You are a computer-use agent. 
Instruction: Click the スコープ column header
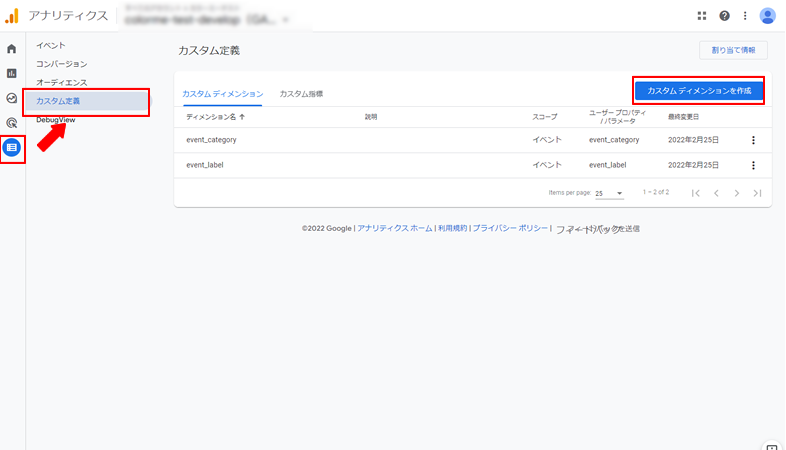pyautogui.click(x=544, y=117)
